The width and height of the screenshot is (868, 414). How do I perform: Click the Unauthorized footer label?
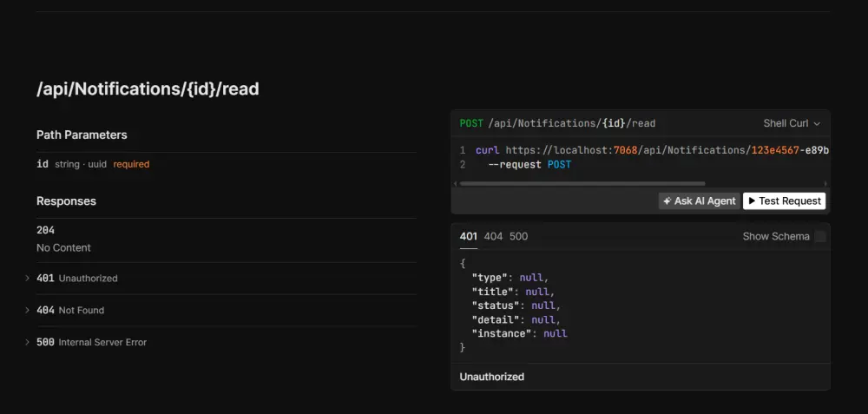[491, 377]
